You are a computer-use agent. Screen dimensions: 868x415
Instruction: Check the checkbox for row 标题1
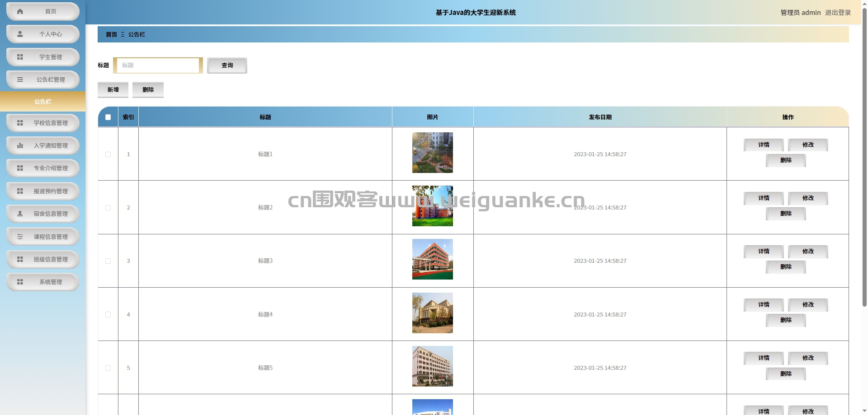coord(108,154)
